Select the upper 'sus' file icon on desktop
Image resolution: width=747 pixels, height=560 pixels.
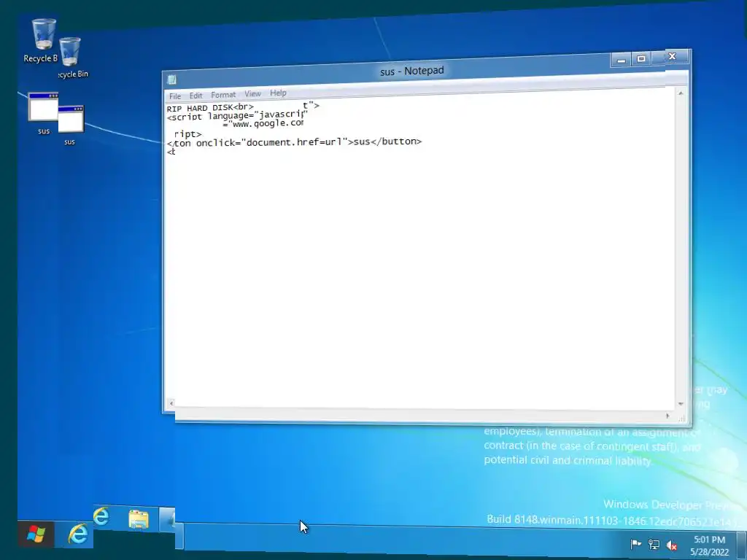click(43, 113)
